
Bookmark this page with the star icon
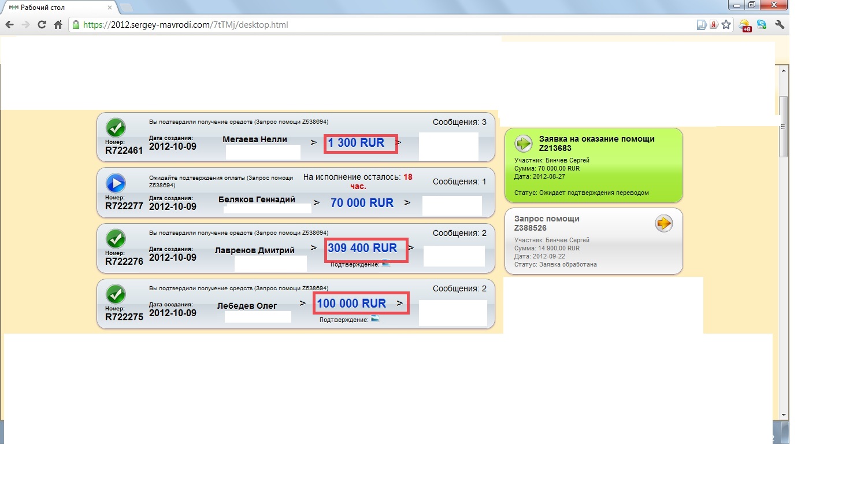click(726, 25)
